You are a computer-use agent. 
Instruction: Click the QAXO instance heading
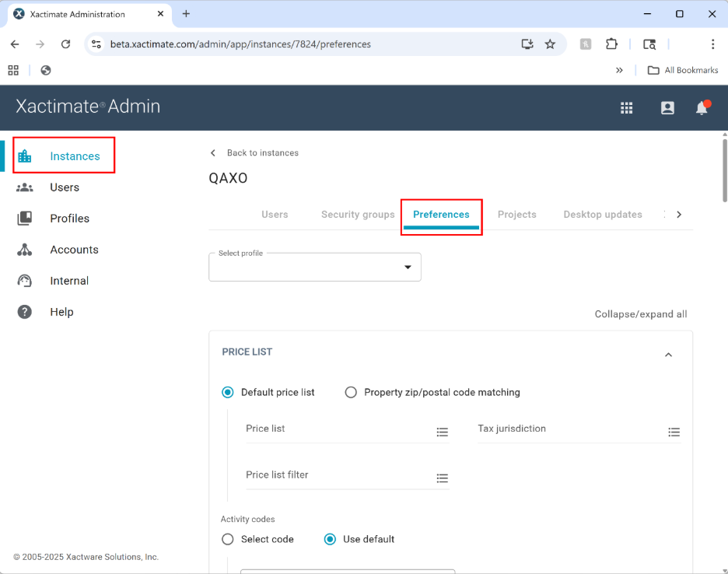[228, 178]
